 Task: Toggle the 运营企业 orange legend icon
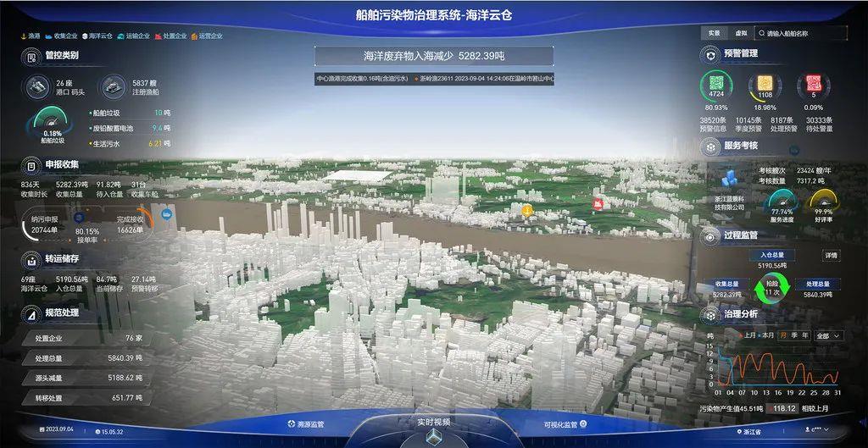[194, 36]
